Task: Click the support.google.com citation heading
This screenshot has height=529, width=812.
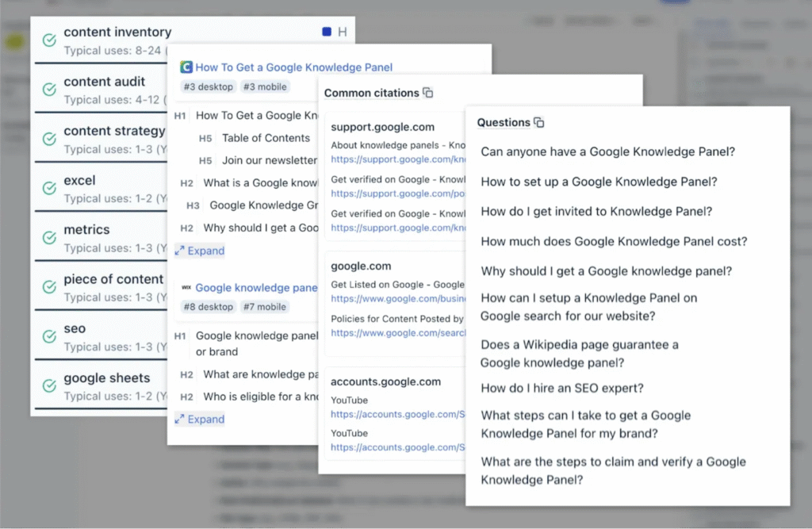Action: click(x=383, y=127)
